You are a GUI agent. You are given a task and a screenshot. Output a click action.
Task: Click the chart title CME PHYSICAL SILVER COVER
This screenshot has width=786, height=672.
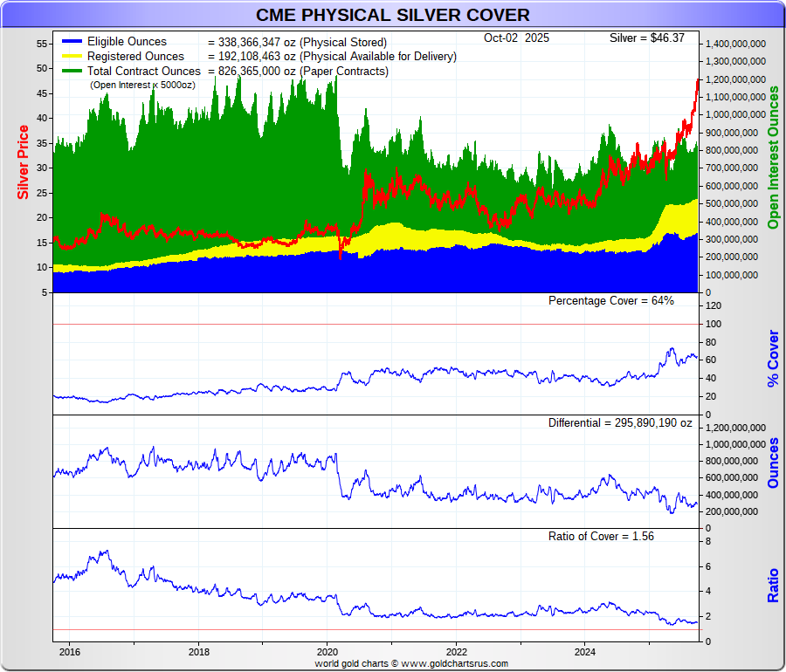[x=392, y=15]
